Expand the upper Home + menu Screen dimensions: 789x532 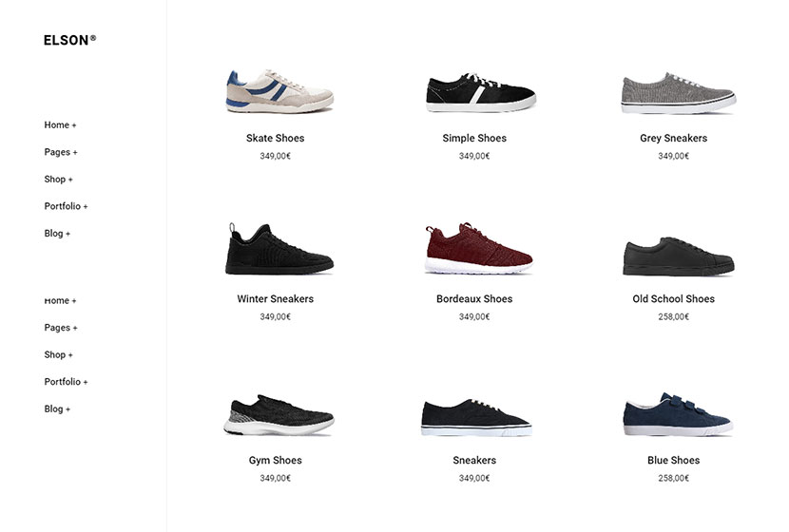pyautogui.click(x=60, y=124)
